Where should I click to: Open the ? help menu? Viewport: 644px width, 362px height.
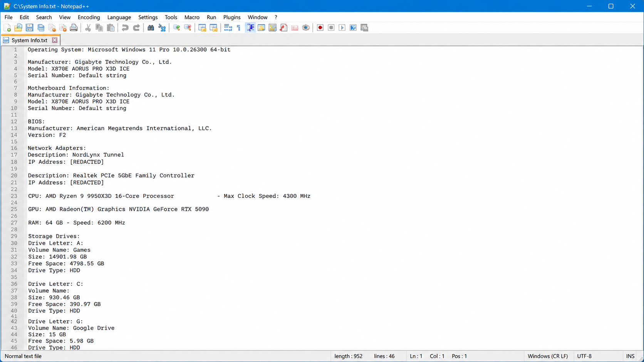276,17
